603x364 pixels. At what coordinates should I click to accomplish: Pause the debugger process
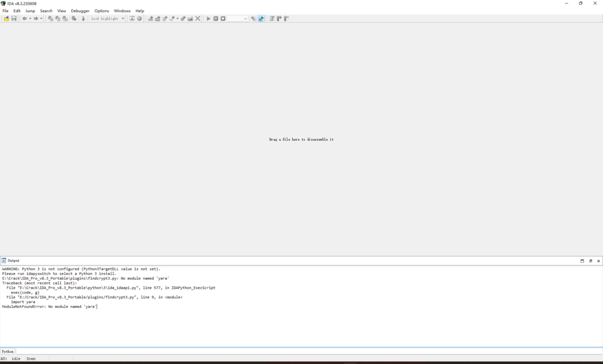click(216, 19)
